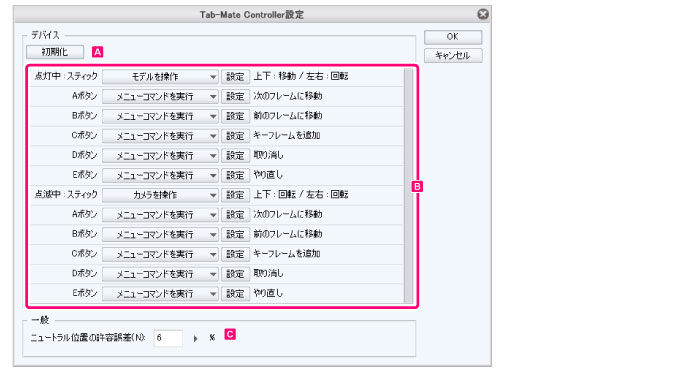
Task: Click 設定 for Bボタン in 点滅中 group
Action: 235,234
